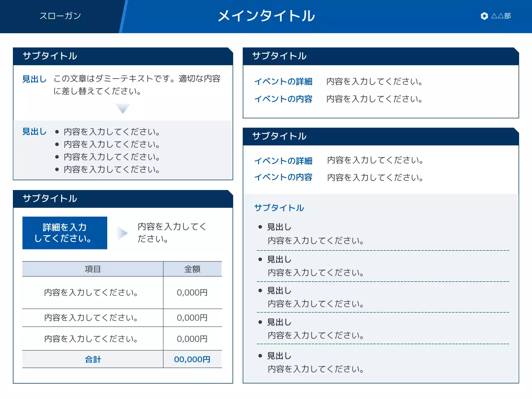Switch to the メインタイトル header tab
This screenshot has width=532, height=399.
pyautogui.click(x=266, y=16)
